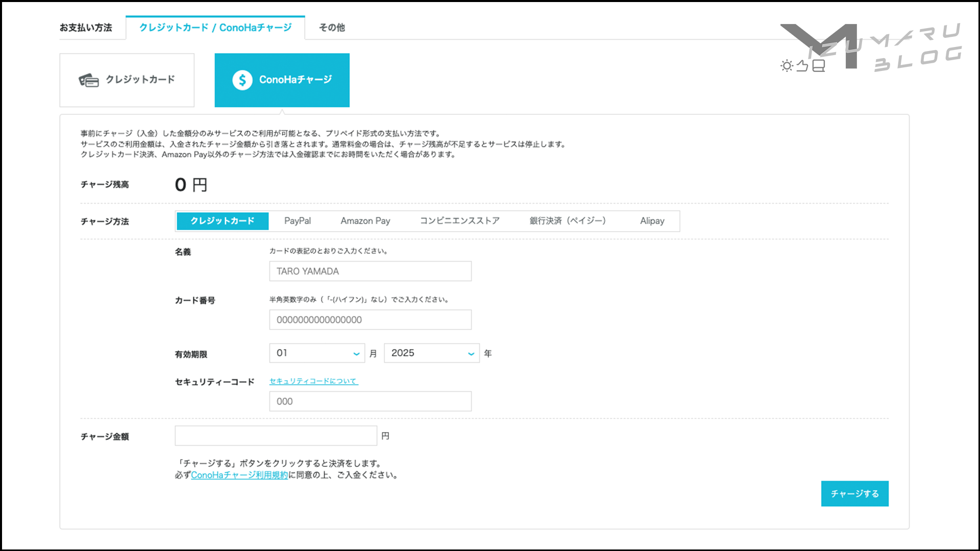
Task: Choose クレジットカード as charge method
Action: [x=223, y=221]
